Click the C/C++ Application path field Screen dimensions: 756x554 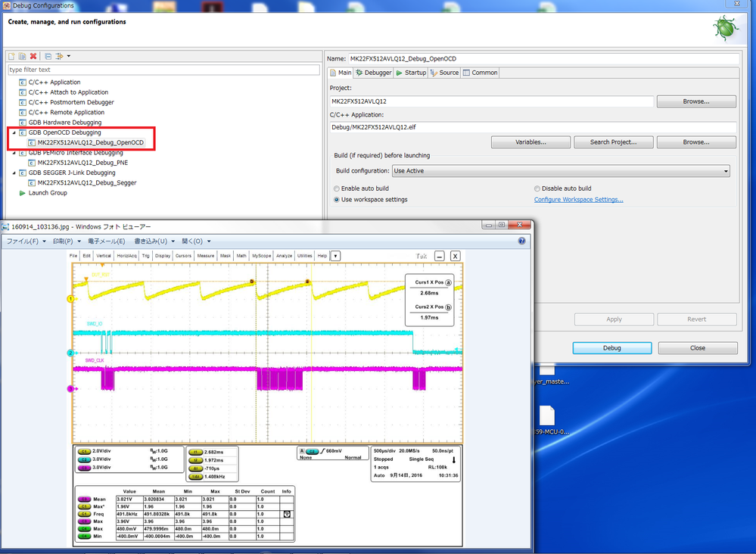(x=533, y=127)
